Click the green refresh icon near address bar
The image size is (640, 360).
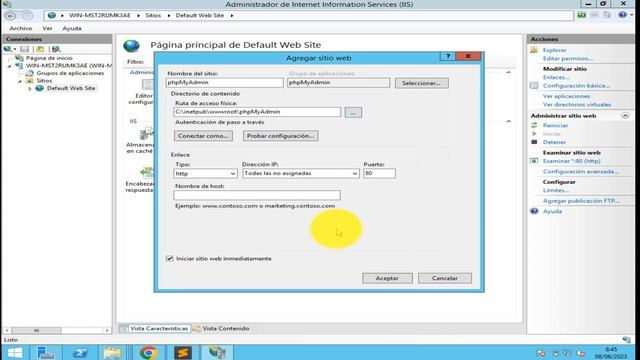tap(582, 15)
